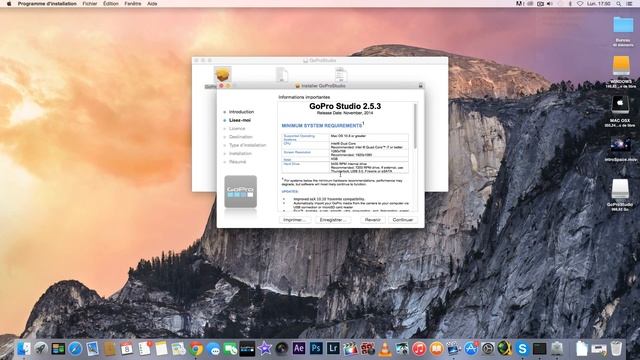Open the Apple menu
Image resolution: width=640 pixels, height=360 pixels.
click(9, 4)
